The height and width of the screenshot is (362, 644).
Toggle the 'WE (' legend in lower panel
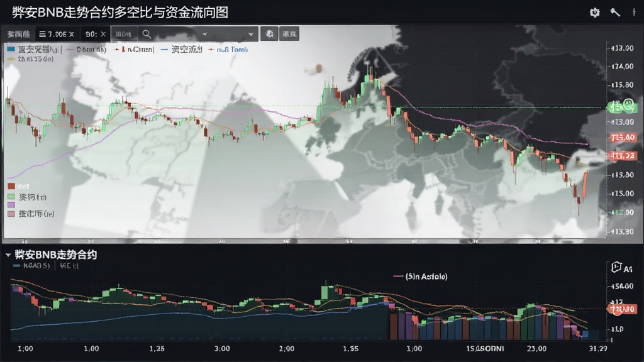pos(69,266)
